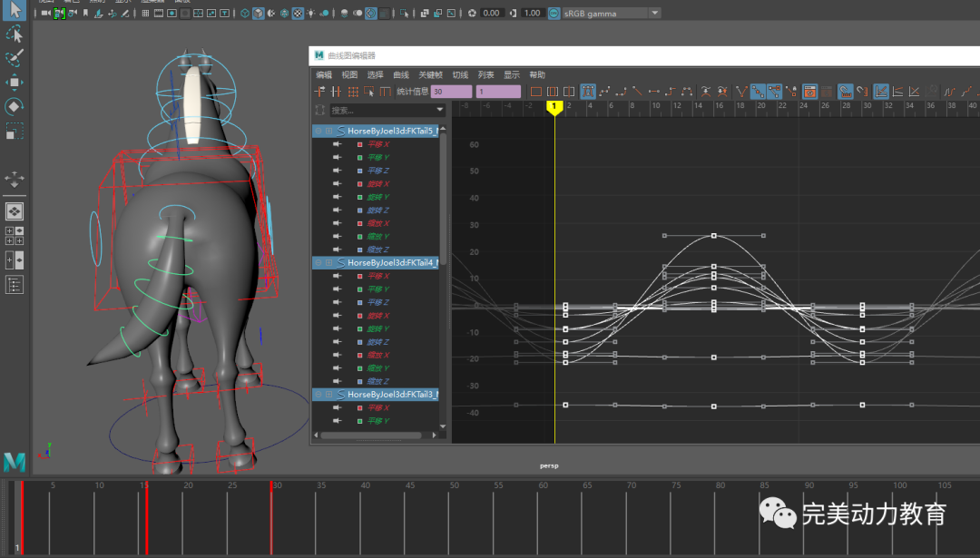The image size is (980, 558).
Task: Select the HorseByJoel3d:FKTail5 node entry
Action: click(x=392, y=131)
